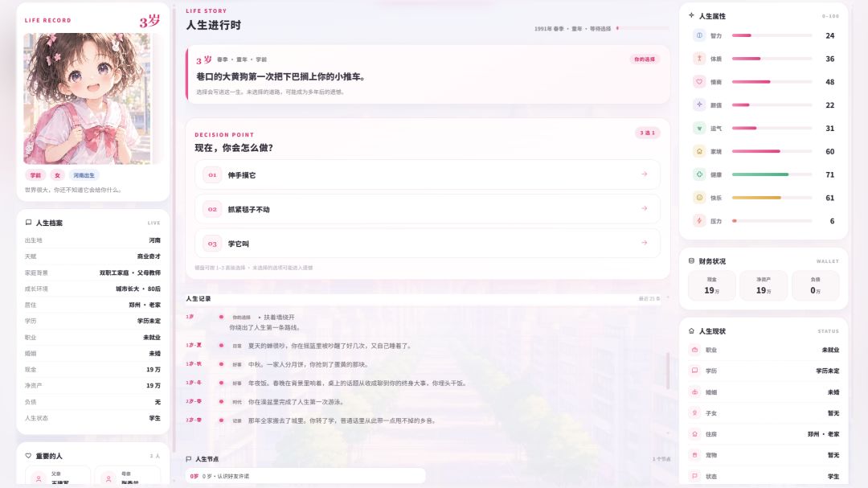The height and width of the screenshot is (488, 868).
Task: Click the 人生现状 home header icon
Action: tap(691, 330)
